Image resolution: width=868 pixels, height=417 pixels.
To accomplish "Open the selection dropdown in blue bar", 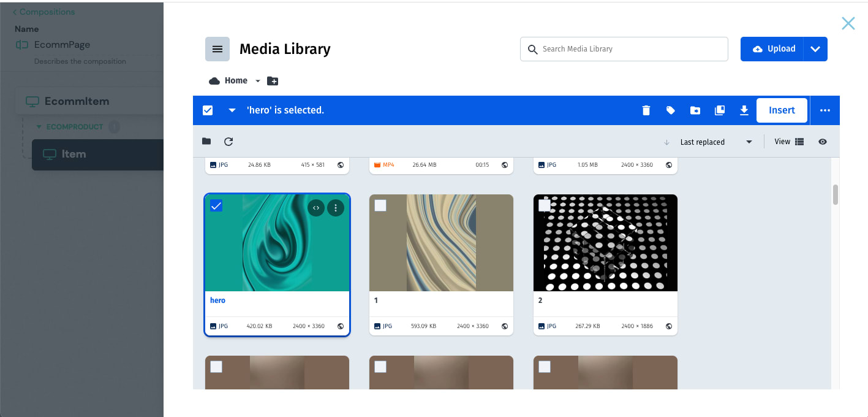I will [x=232, y=110].
